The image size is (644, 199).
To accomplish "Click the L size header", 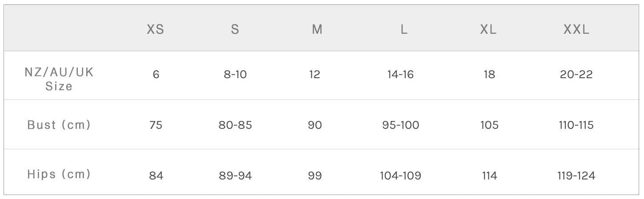I will point(404,29).
